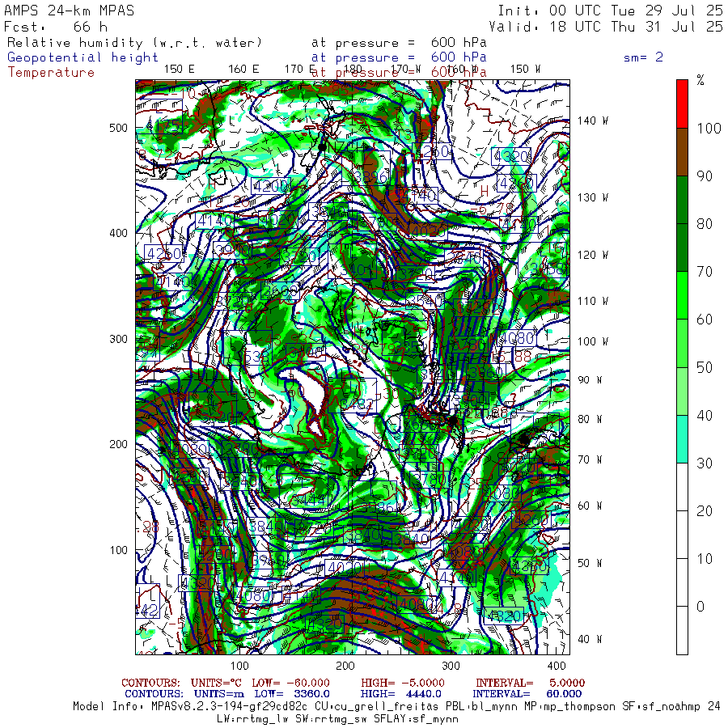Screen dimensions: 728x728
Task: Click the "40 W" longitude label
Action: click(590, 639)
